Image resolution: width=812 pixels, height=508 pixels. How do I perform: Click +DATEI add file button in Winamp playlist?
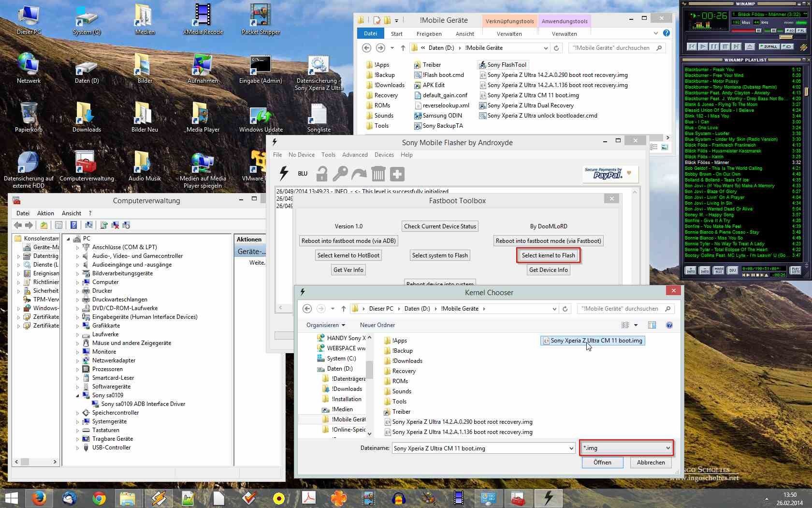click(x=691, y=270)
